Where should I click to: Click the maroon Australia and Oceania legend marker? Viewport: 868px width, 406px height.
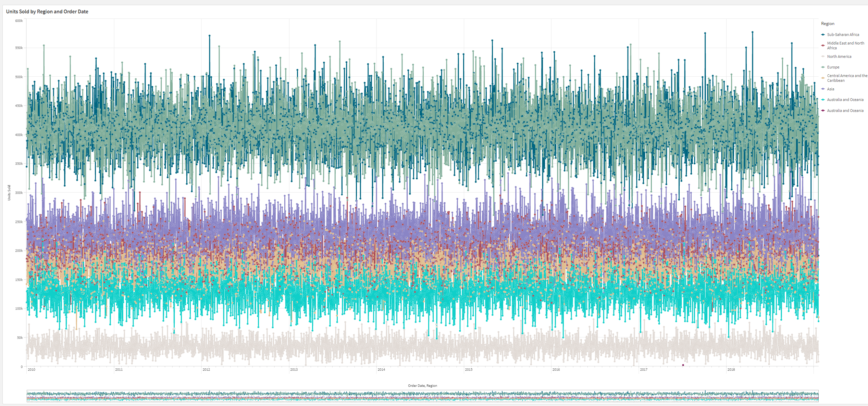point(823,111)
